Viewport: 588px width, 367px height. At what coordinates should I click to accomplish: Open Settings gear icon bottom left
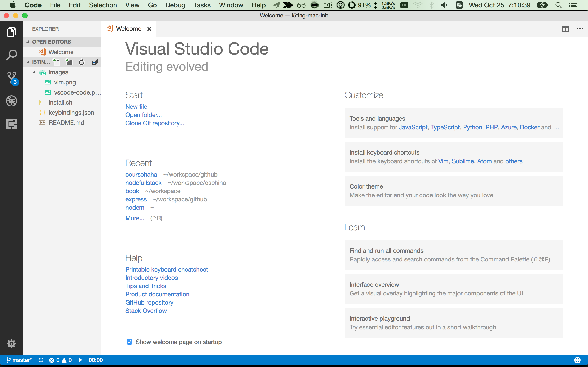(x=11, y=343)
